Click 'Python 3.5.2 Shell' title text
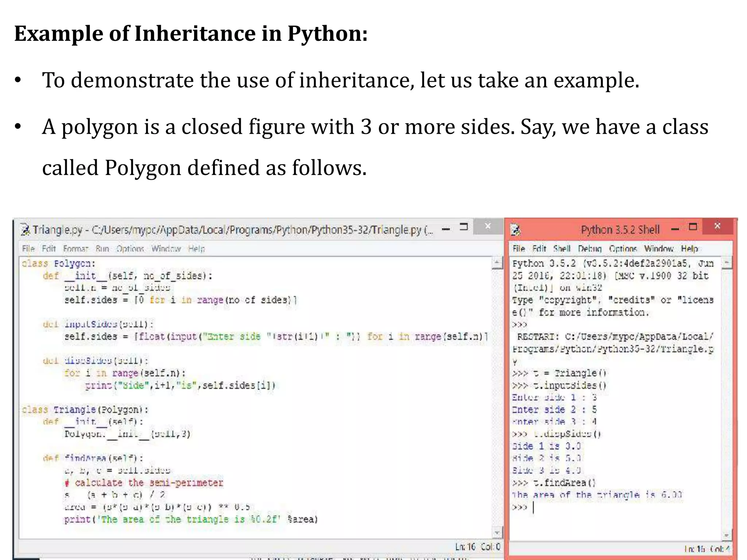This screenshot has width=747, height=560. pyautogui.click(x=620, y=230)
